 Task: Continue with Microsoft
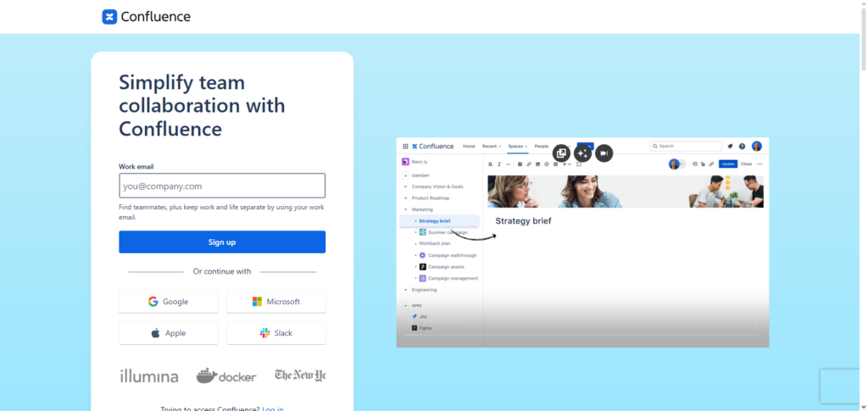[275, 302]
